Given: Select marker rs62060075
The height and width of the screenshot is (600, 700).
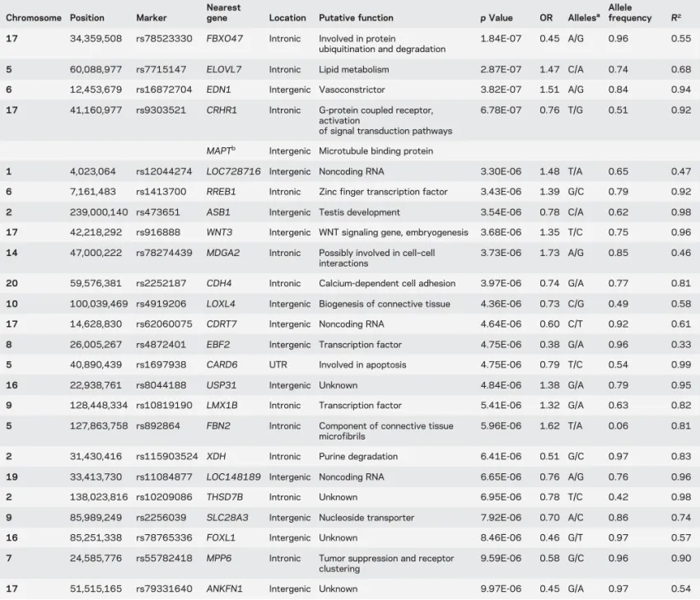Looking at the screenshot, I should (164, 323).
